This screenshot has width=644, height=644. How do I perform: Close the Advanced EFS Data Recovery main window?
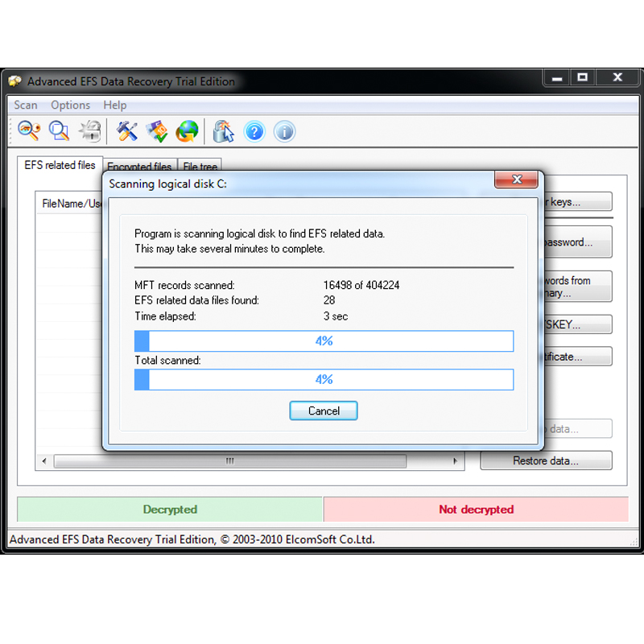click(617, 77)
